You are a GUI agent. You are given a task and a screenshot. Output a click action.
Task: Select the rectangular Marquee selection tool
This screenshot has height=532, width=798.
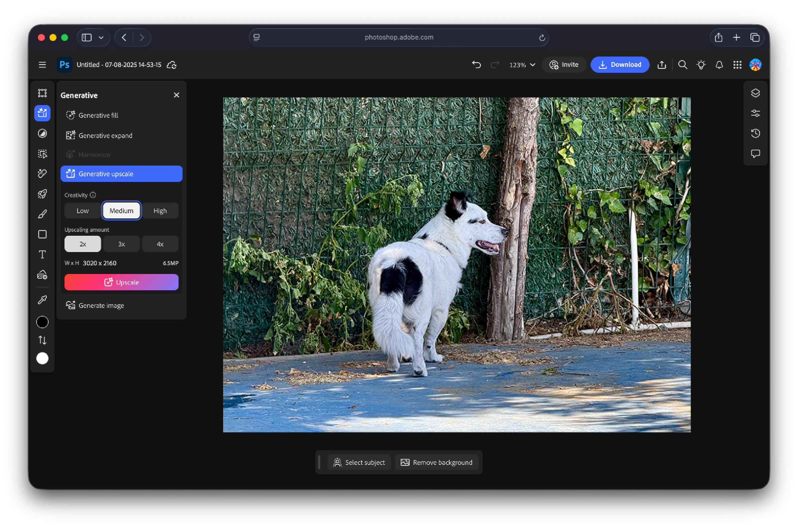tap(43, 93)
